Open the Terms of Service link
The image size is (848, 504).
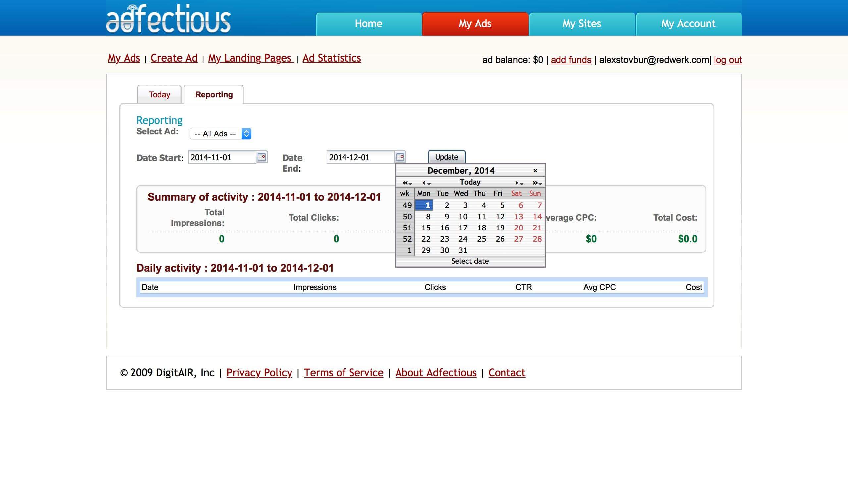coord(344,373)
